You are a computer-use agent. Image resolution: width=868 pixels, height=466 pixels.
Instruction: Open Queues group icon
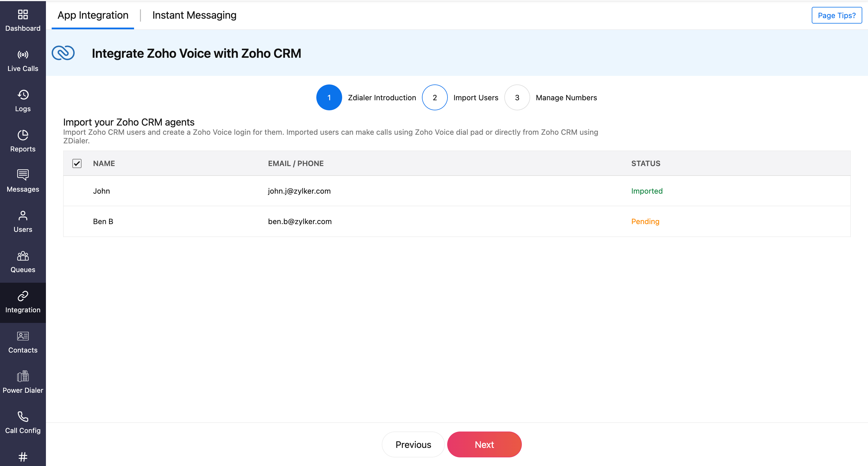tap(23, 256)
